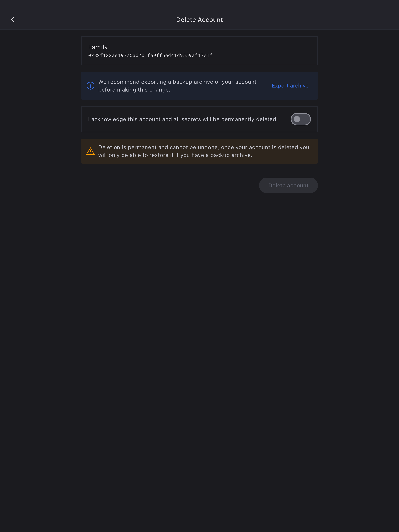Image resolution: width=399 pixels, height=532 pixels.
Task: Click the 0x82f123ae account address text
Action: point(150,56)
